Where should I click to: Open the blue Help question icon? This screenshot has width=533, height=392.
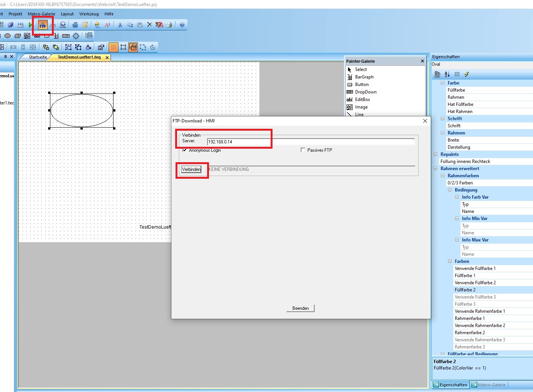click(182, 25)
